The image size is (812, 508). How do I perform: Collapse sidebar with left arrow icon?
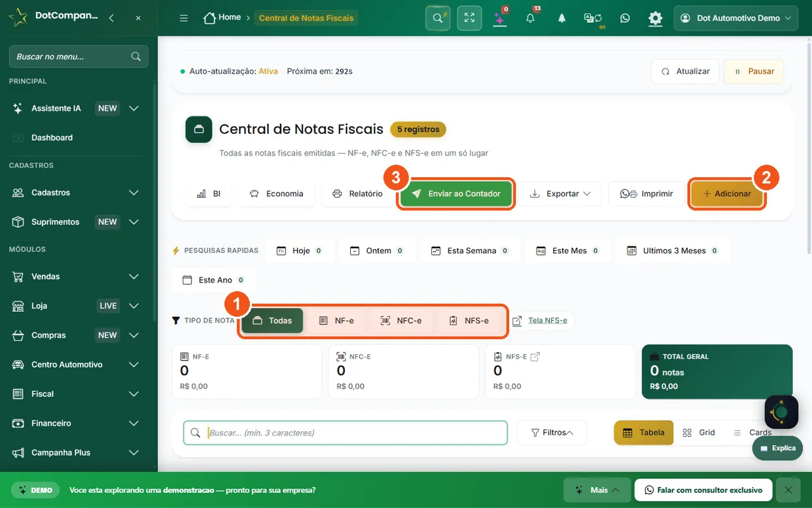point(112,18)
